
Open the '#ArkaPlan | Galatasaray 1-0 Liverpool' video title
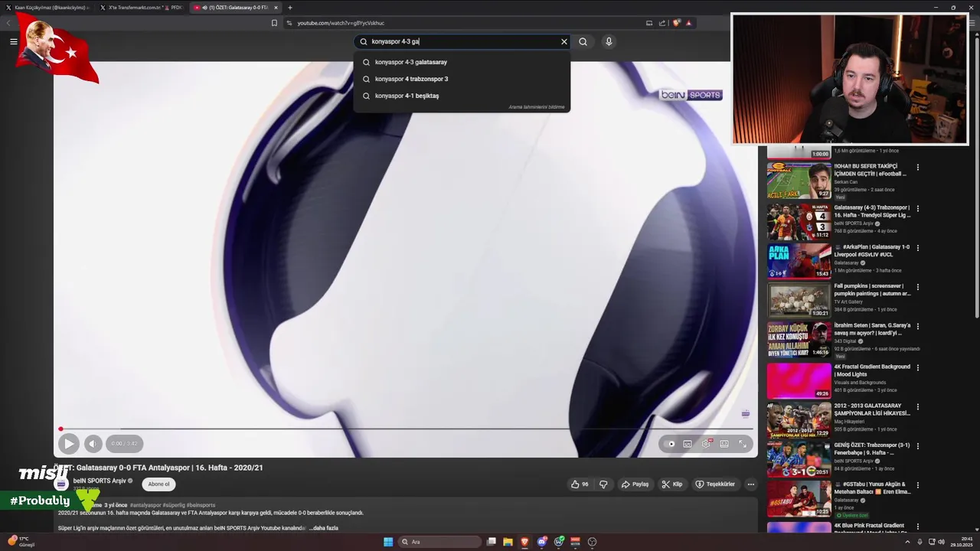coord(872,250)
